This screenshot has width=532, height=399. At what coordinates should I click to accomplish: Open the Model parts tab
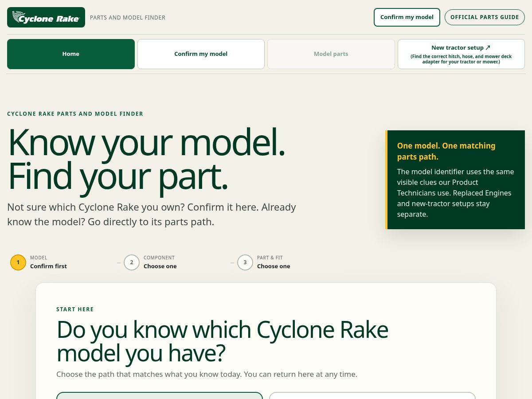331,54
